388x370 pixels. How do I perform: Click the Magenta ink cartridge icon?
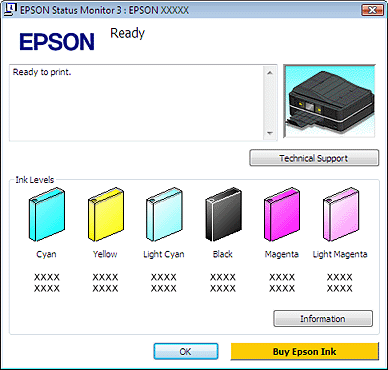click(x=282, y=214)
